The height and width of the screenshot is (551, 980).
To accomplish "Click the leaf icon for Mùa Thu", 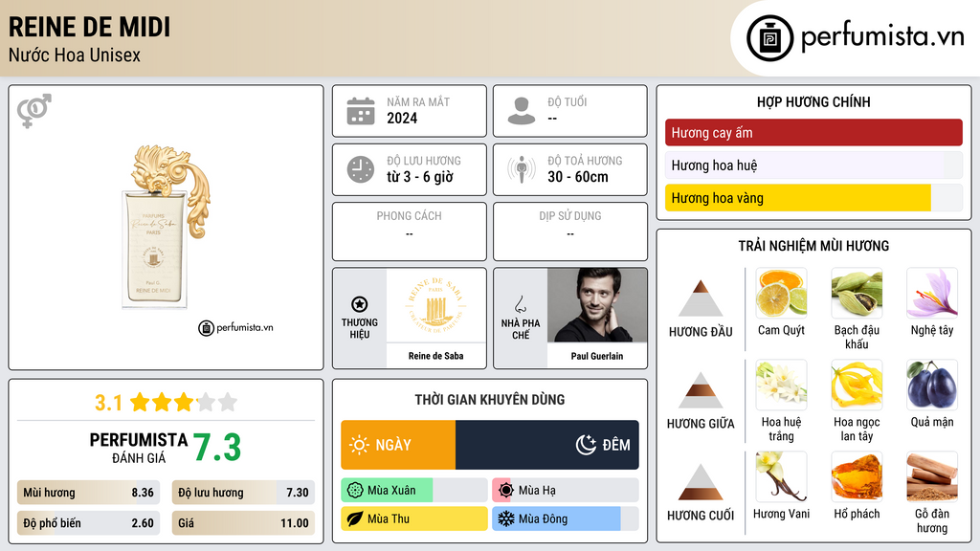I will [x=355, y=518].
